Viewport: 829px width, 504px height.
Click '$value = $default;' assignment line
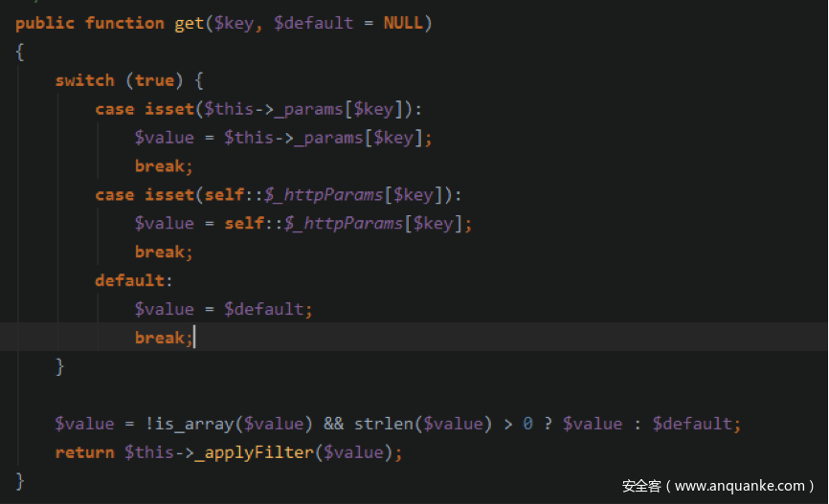pyautogui.click(x=223, y=309)
